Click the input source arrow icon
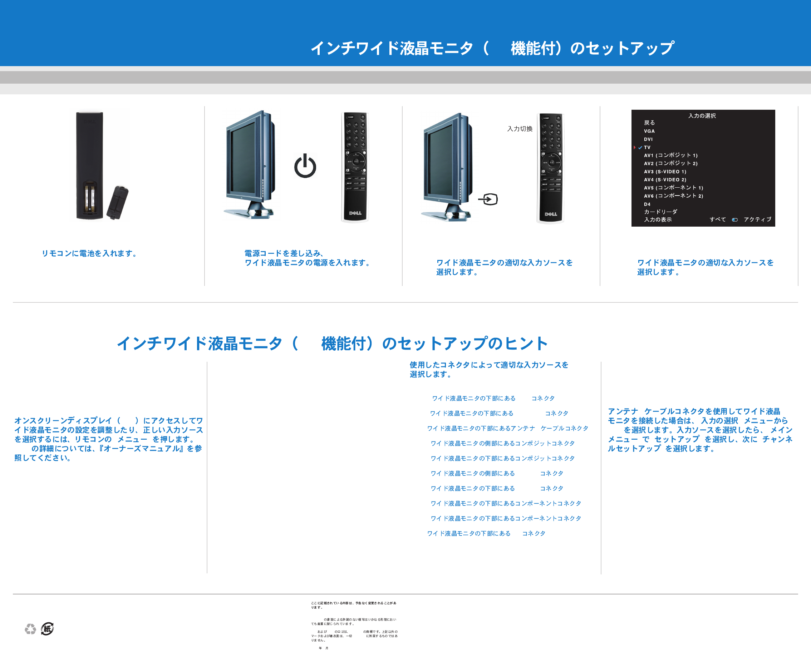 [488, 199]
